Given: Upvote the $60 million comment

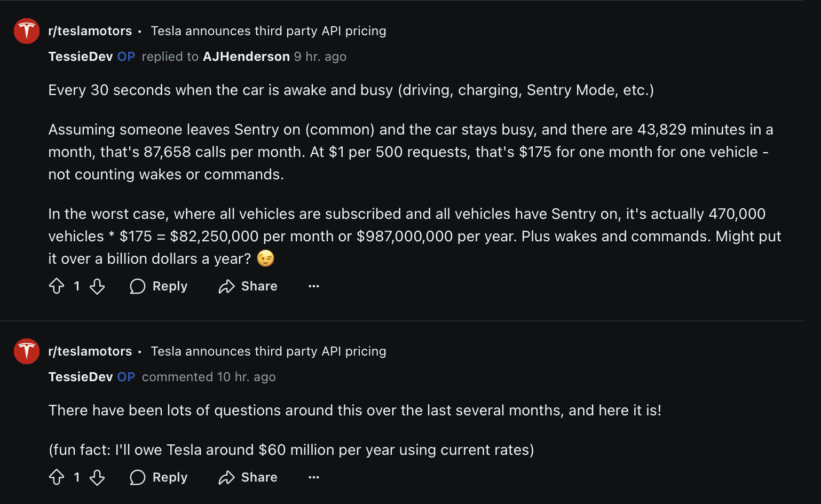Looking at the screenshot, I should pyautogui.click(x=57, y=477).
